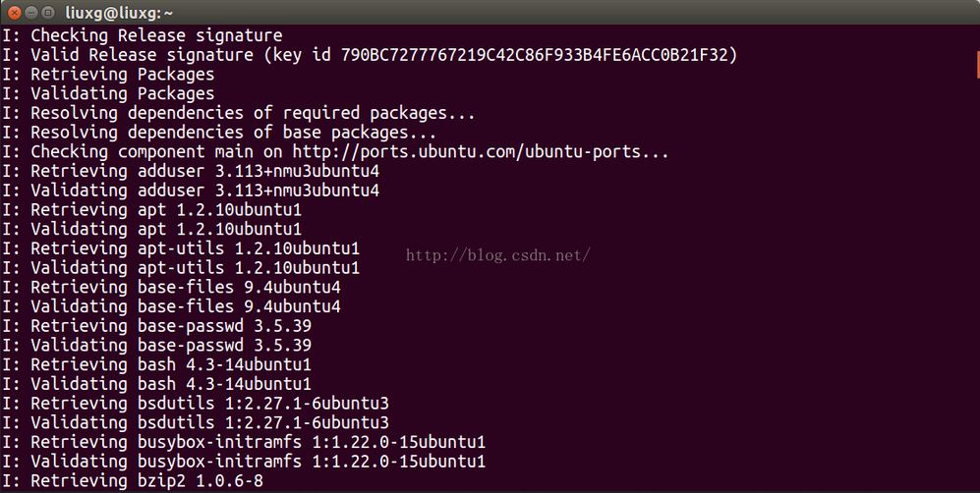The height and width of the screenshot is (493, 980).
Task: Click the 'Retrieving base-passwd 3.5.39' line
Action: coord(157,326)
